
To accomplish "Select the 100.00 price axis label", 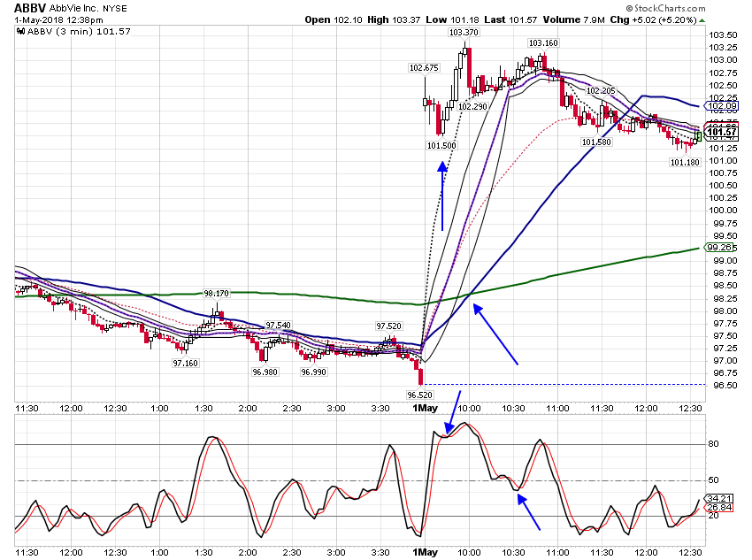I will coord(723,211).
